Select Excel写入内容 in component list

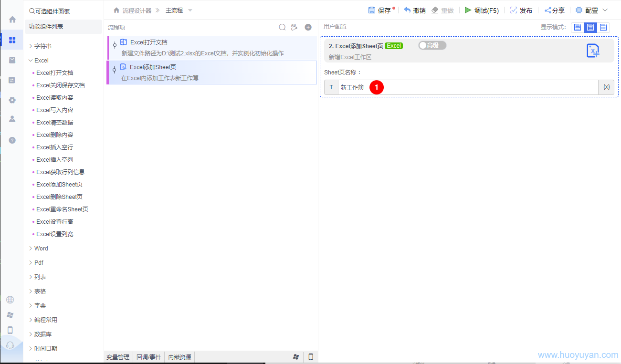[55, 110]
